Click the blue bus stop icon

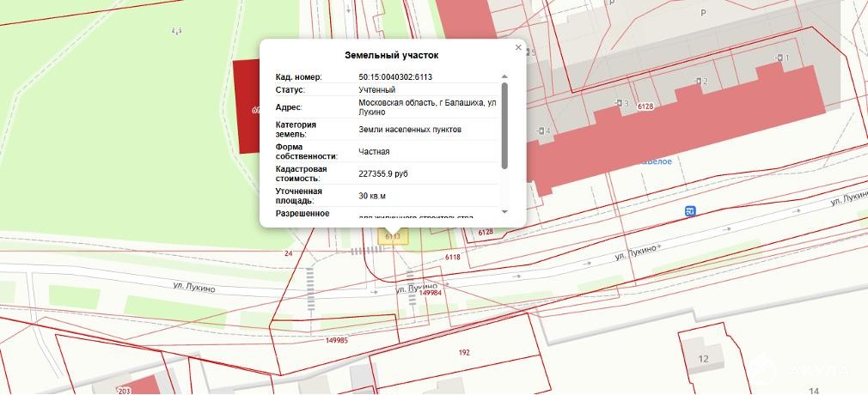pyautogui.click(x=690, y=211)
